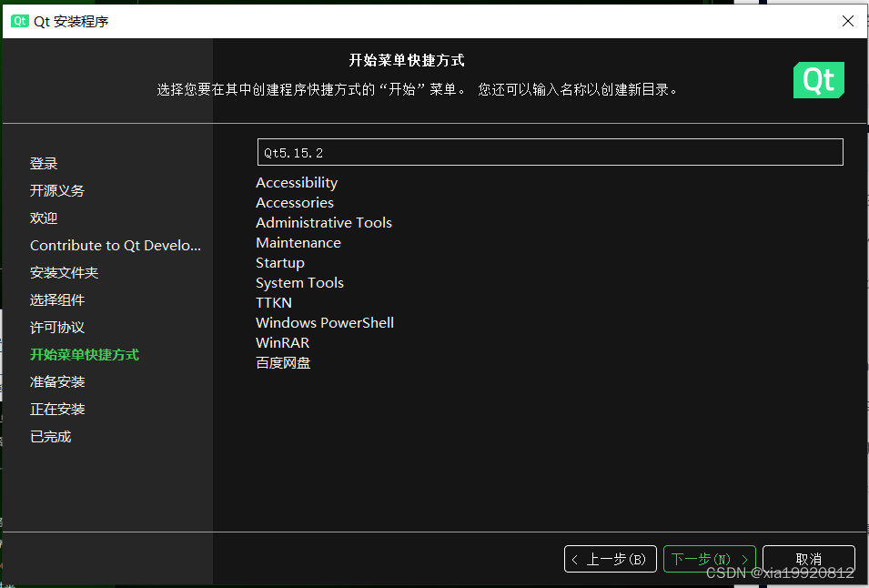Select the Accessibility folder entry

297,182
